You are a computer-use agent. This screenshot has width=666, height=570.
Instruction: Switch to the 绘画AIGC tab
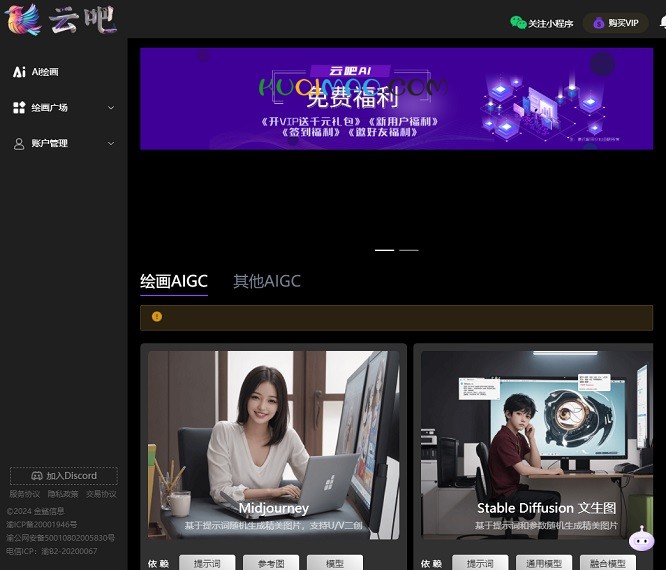pyautogui.click(x=174, y=281)
